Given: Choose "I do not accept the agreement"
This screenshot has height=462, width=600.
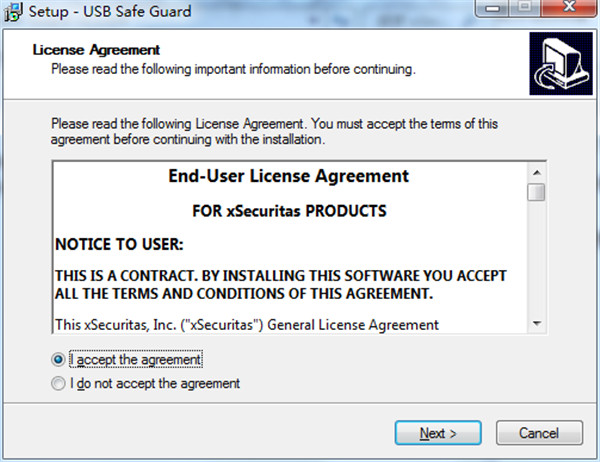Looking at the screenshot, I should [57, 383].
